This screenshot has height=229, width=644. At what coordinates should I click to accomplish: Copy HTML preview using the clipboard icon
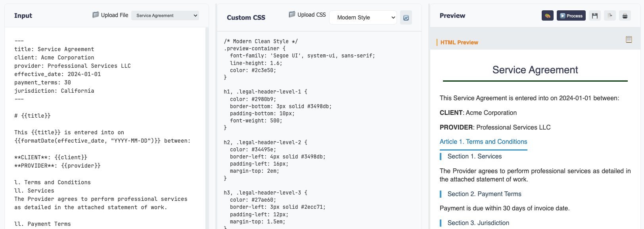click(x=629, y=39)
